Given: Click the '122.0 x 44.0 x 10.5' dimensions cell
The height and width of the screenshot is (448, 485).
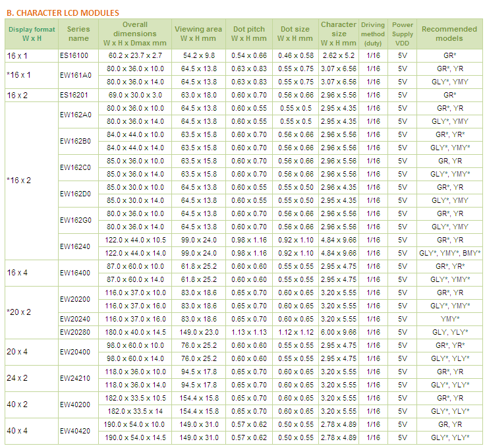Looking at the screenshot, I should click(135, 240).
